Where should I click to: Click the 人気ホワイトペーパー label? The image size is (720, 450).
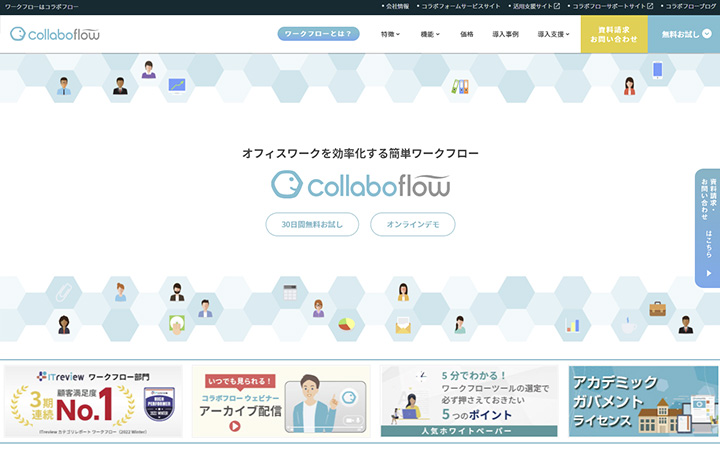[x=469, y=431]
